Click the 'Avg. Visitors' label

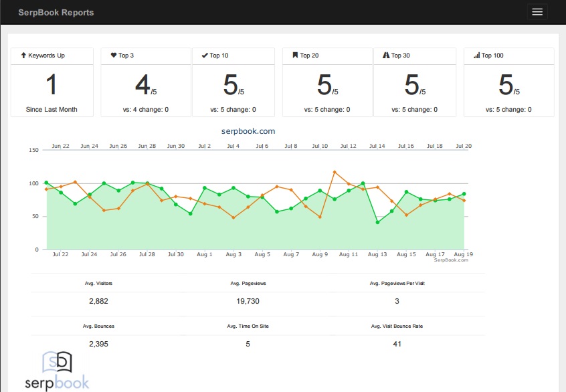98,284
